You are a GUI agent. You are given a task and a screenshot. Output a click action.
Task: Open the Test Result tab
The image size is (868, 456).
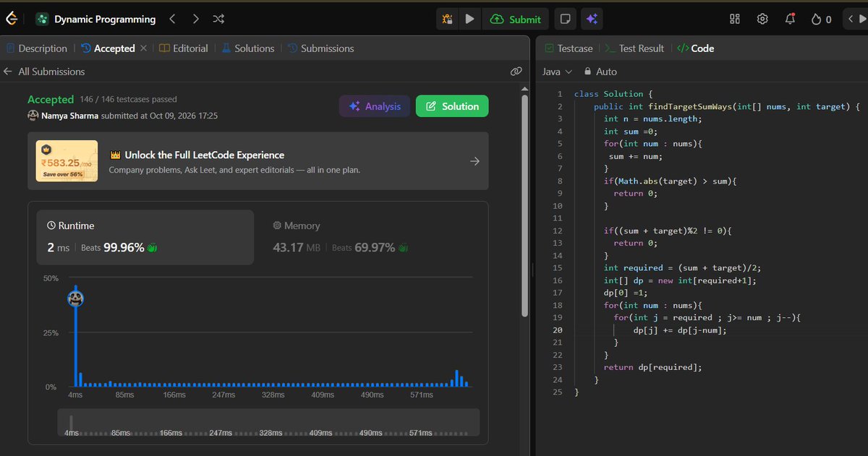[x=634, y=48]
